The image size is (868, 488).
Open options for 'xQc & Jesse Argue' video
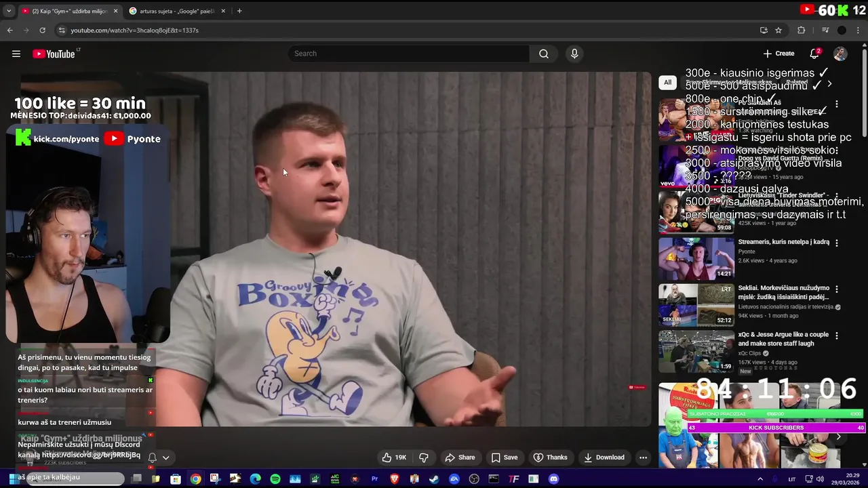point(837,335)
